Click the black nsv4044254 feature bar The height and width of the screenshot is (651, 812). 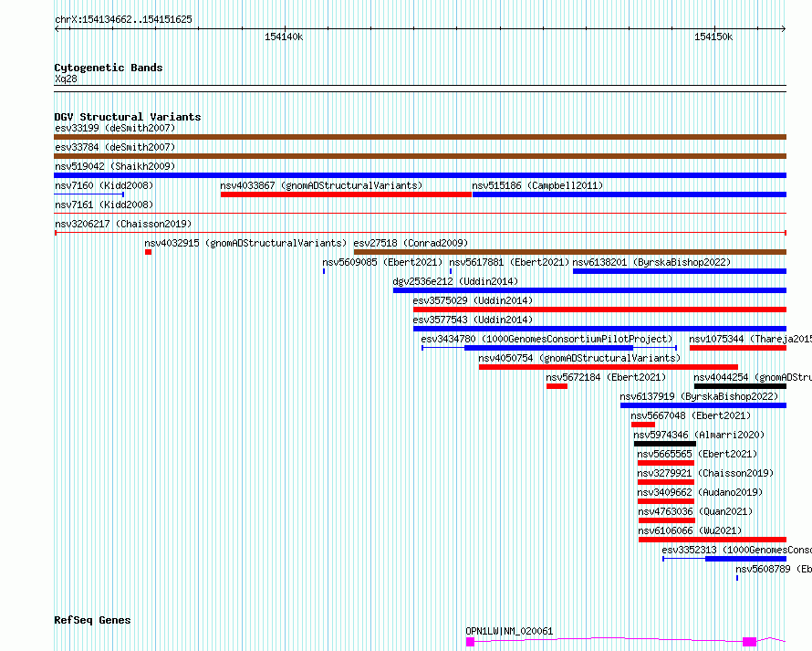[x=740, y=386]
